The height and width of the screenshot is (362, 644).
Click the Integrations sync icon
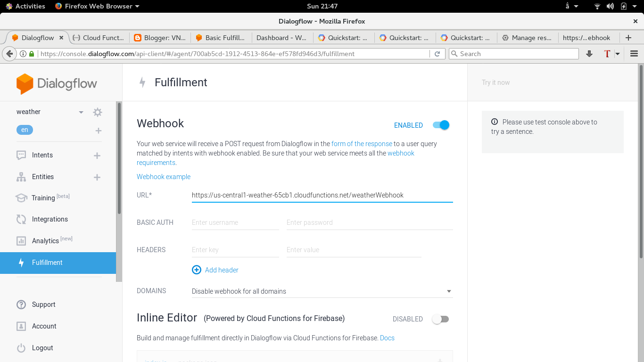[x=21, y=219]
